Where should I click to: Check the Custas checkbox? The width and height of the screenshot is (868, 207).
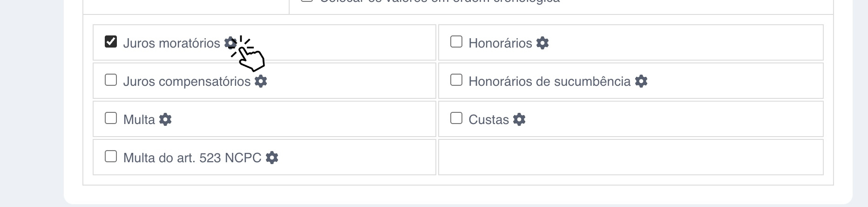coord(456,118)
